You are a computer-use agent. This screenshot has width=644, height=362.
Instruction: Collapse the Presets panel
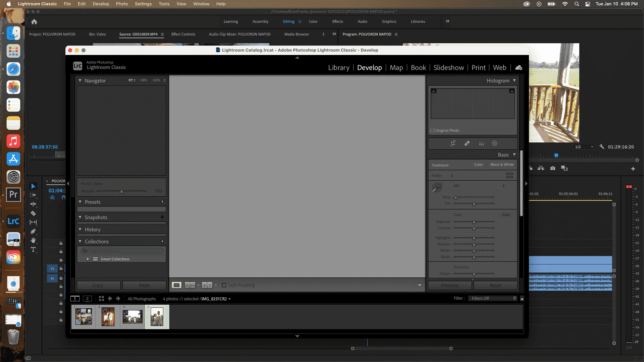point(80,202)
